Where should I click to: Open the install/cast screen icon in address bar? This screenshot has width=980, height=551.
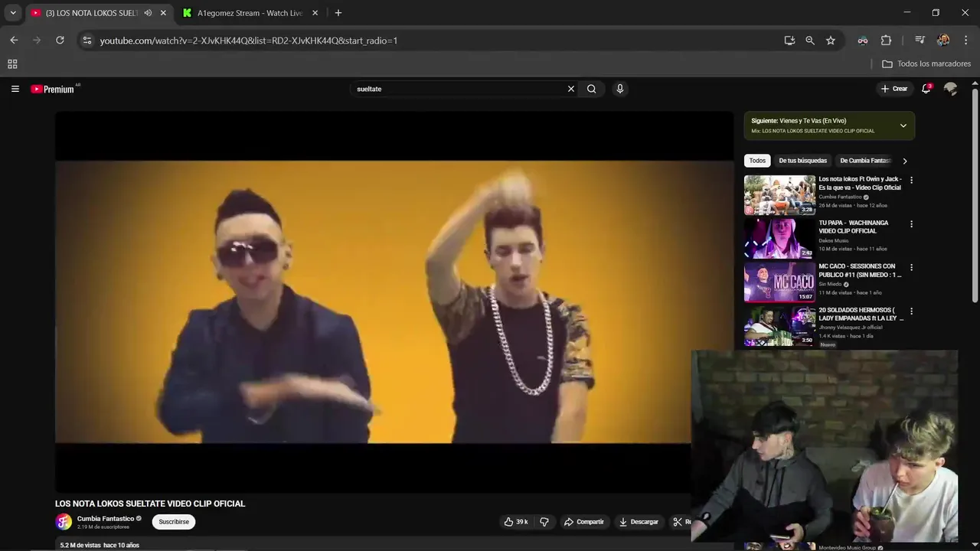pyautogui.click(x=789, y=41)
